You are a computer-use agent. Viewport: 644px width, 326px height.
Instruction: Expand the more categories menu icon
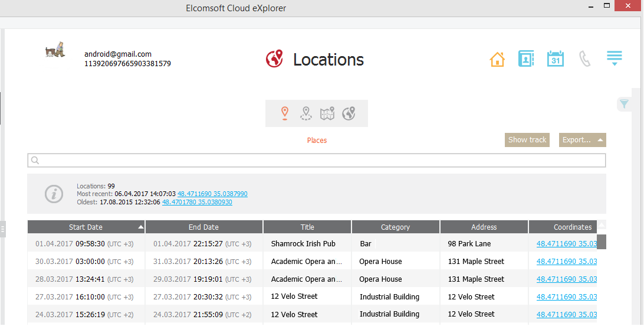tap(615, 58)
